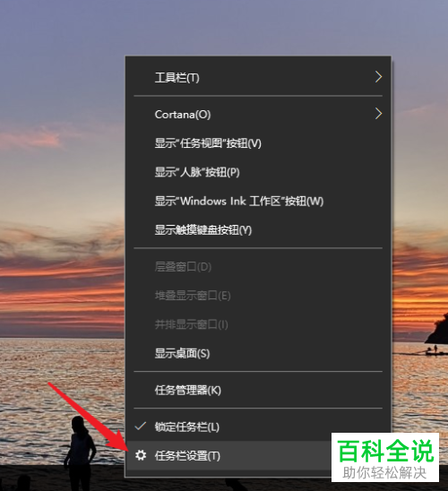
Task: Choose 显示"Windows Ink 工作区"按钮(W)
Action: (258, 201)
